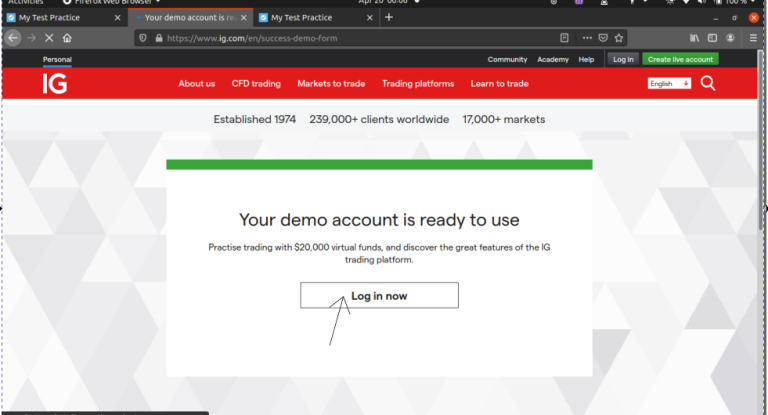The width and height of the screenshot is (768, 415).
Task: Save page to Pocket
Action: tap(603, 38)
